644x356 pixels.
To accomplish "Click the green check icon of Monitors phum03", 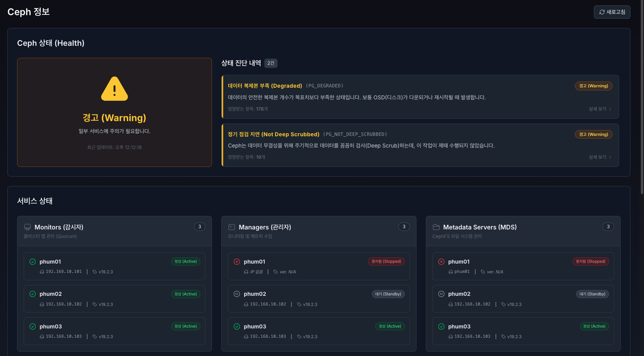I will (33, 326).
